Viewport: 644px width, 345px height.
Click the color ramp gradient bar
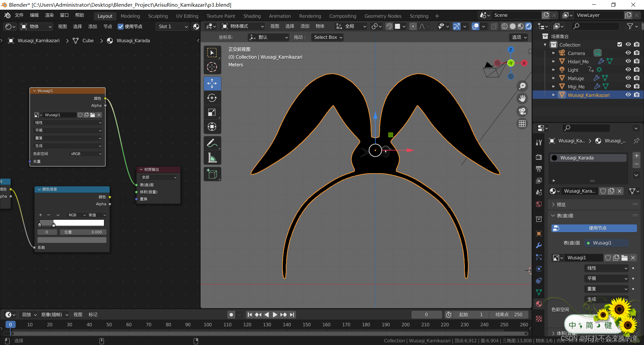(72, 223)
